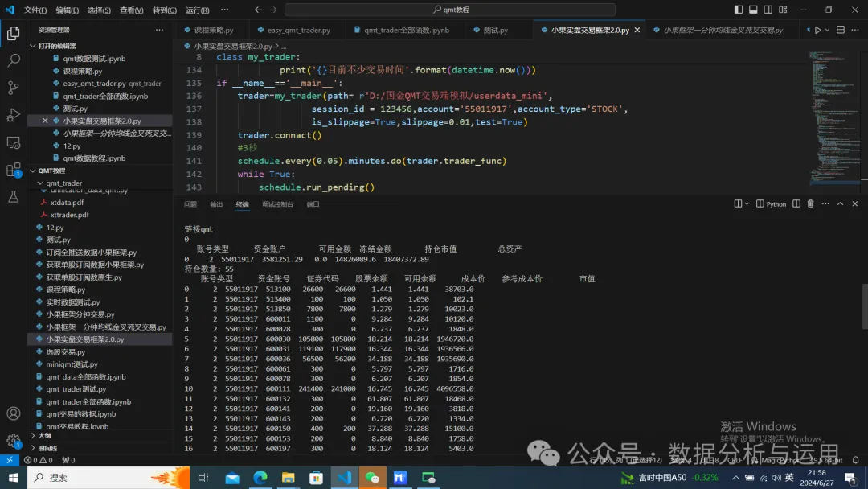The height and width of the screenshot is (489, 868).
Task: Open the Source Control view
Action: (14, 88)
